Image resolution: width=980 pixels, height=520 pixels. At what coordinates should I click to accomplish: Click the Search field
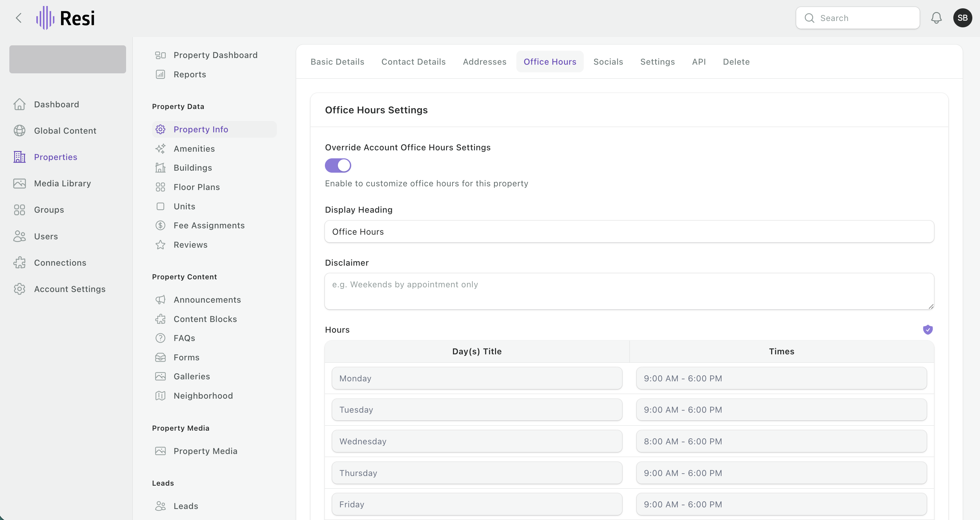pyautogui.click(x=858, y=18)
